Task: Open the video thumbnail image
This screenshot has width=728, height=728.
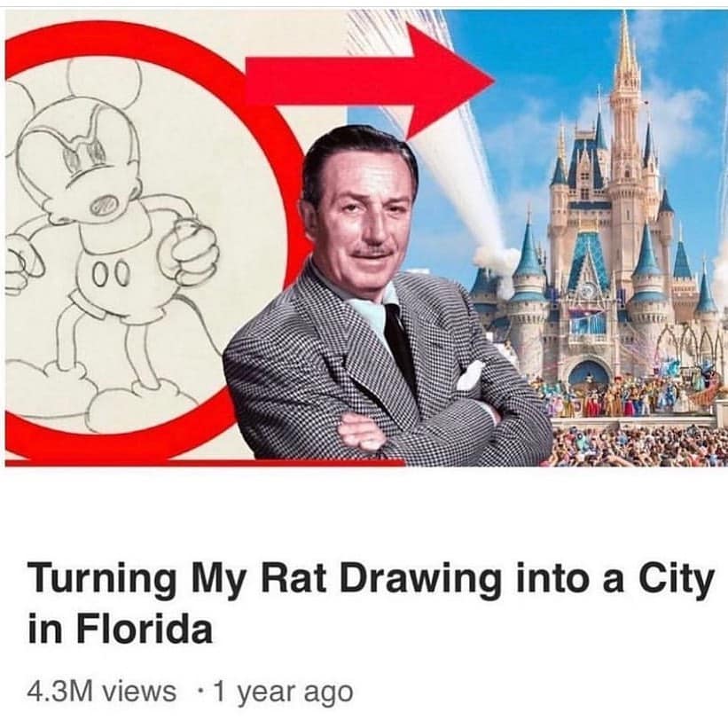Action: [x=366, y=238]
